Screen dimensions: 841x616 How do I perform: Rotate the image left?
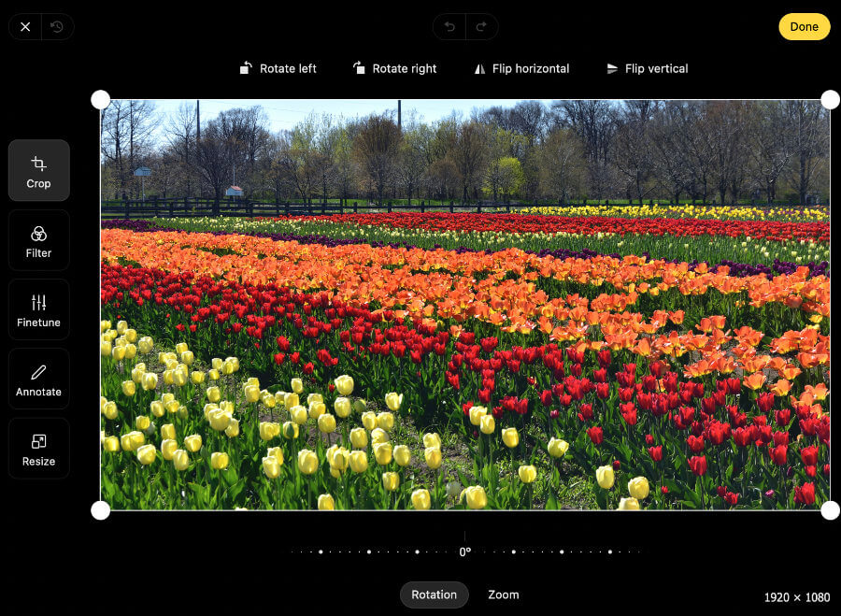point(278,67)
